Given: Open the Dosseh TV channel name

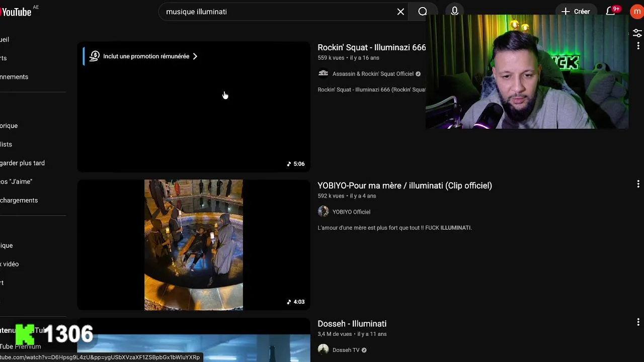Looking at the screenshot, I should (x=346, y=350).
